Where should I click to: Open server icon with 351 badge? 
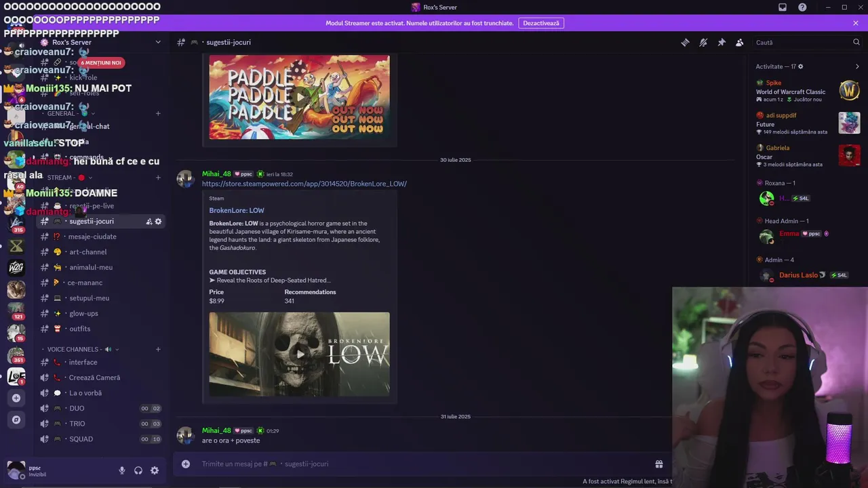[x=16, y=354]
